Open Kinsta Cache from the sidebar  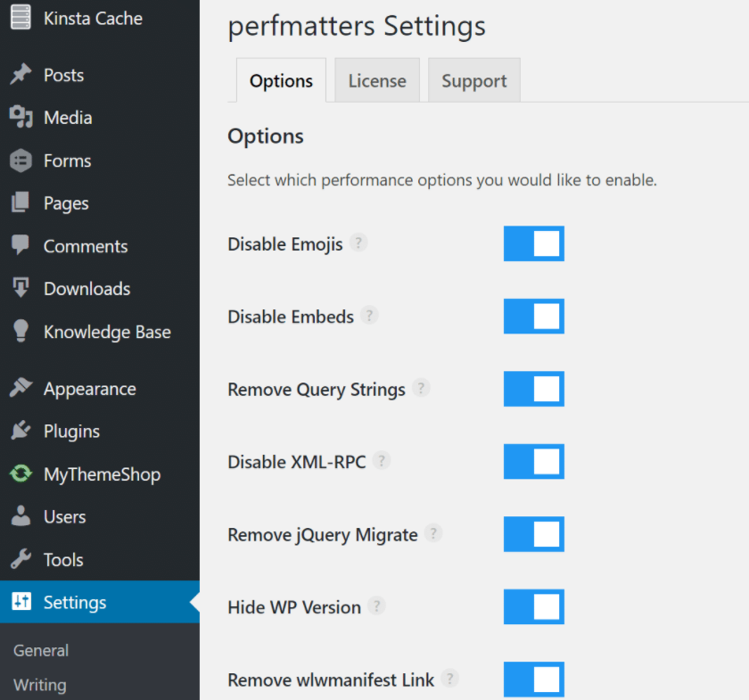pos(93,19)
